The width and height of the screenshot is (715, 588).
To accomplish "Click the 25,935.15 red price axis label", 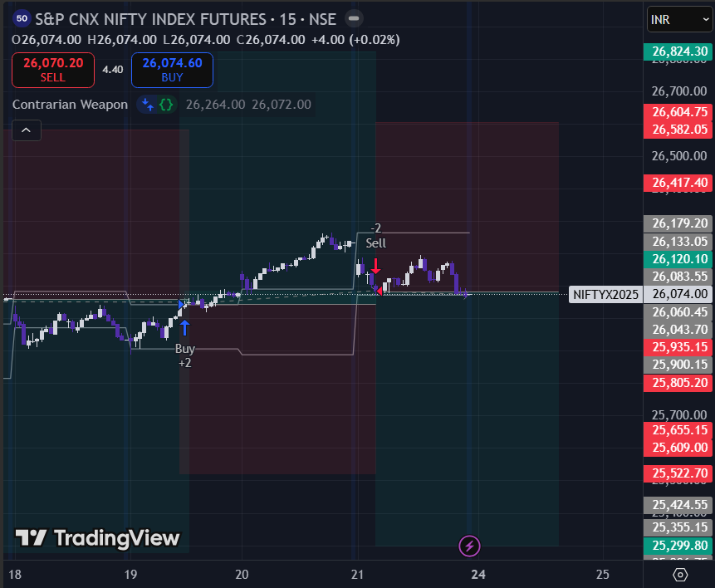I will [x=679, y=347].
